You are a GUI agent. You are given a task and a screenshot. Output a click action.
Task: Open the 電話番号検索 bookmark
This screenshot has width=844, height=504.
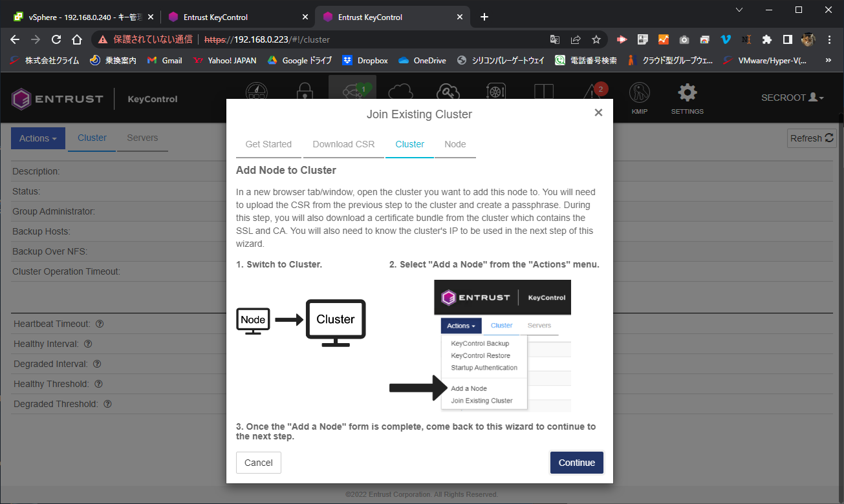[586, 60]
